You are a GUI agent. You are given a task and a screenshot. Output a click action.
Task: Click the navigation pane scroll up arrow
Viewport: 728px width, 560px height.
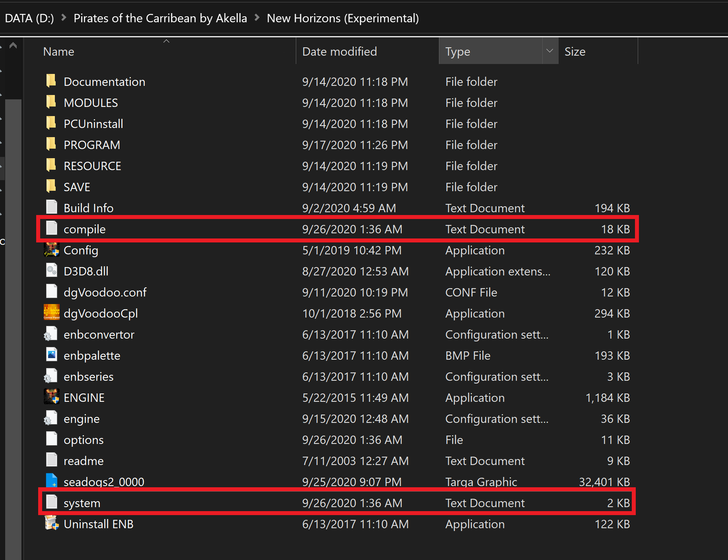13,46
